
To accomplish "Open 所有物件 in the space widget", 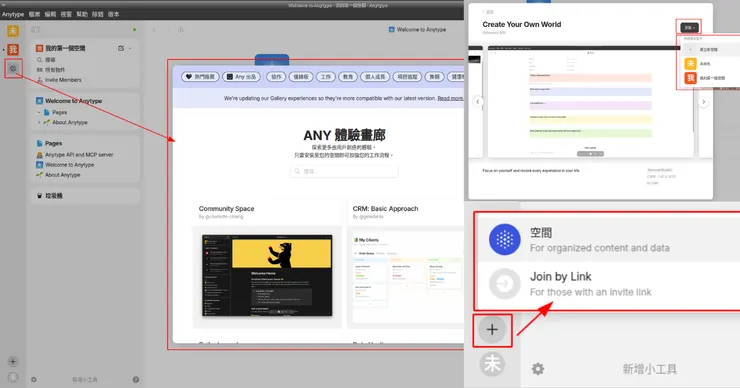I will point(51,70).
